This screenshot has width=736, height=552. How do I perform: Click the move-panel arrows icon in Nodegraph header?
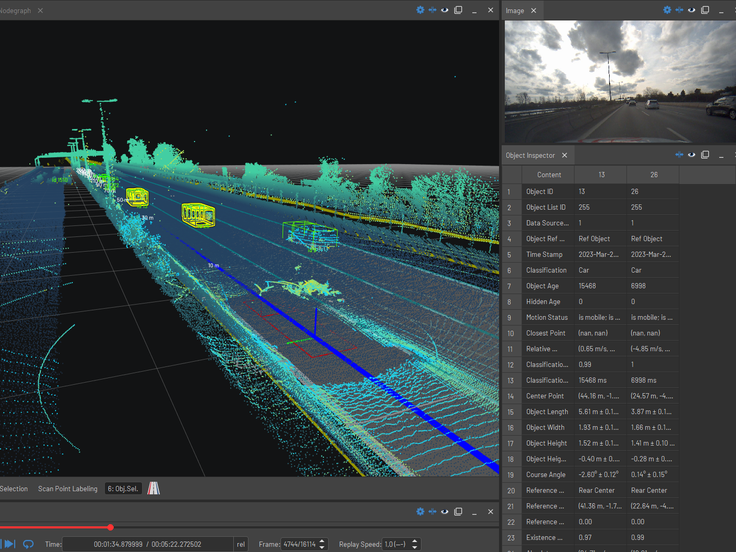pyautogui.click(x=432, y=10)
